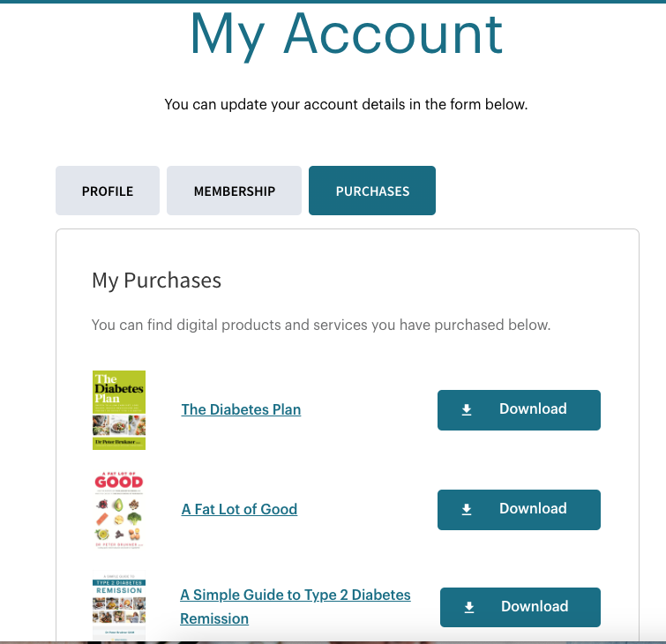Click the account details update instruction text
The image size is (666, 644).
[346, 104]
